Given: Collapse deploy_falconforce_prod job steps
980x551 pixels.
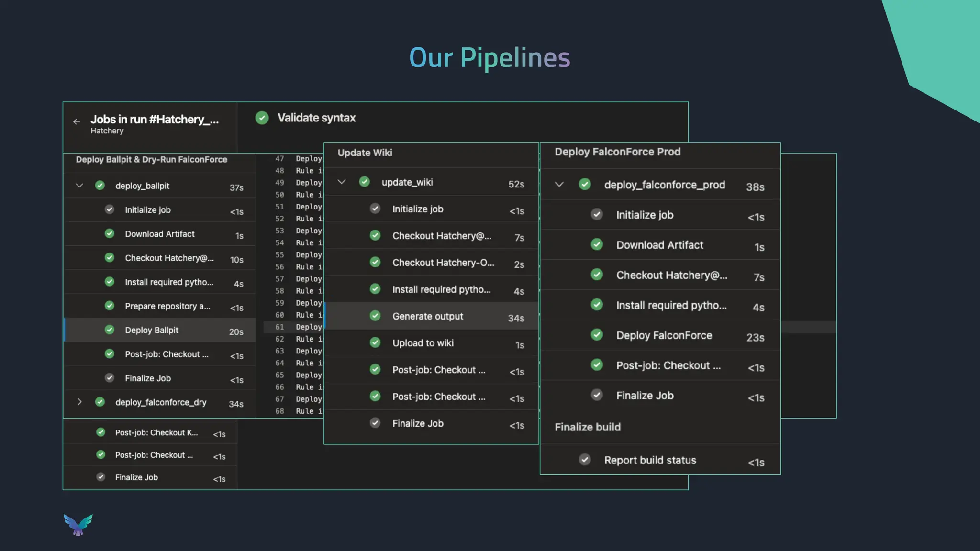Looking at the screenshot, I should click(559, 185).
